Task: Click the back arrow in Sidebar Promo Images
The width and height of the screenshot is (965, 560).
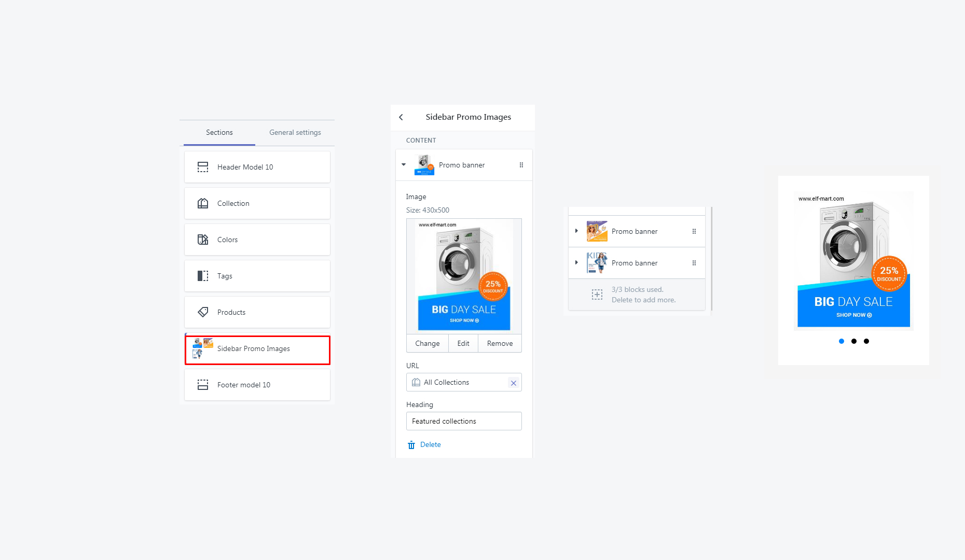Action: tap(401, 117)
